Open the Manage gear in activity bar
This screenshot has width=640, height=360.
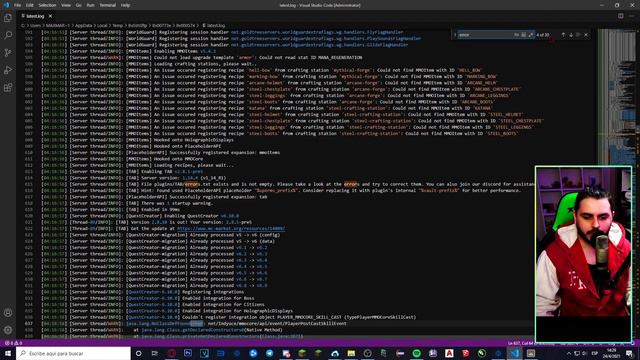(8, 330)
